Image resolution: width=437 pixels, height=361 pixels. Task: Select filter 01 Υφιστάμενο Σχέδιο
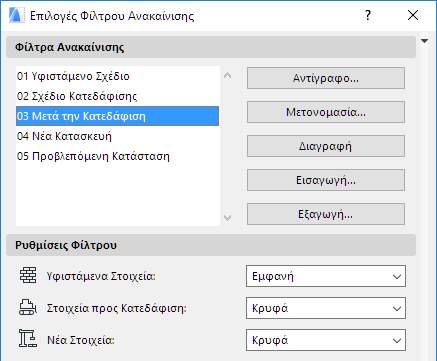pyautogui.click(x=117, y=76)
